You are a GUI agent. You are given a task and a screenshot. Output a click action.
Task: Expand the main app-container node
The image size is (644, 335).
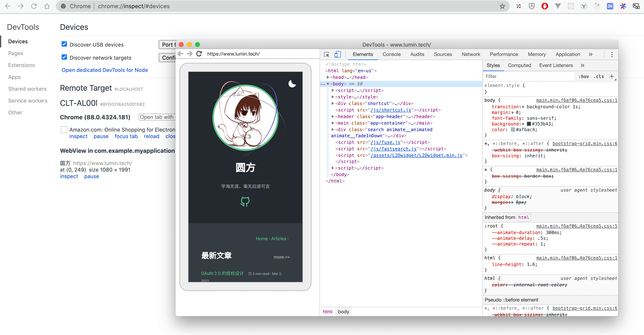coord(333,123)
